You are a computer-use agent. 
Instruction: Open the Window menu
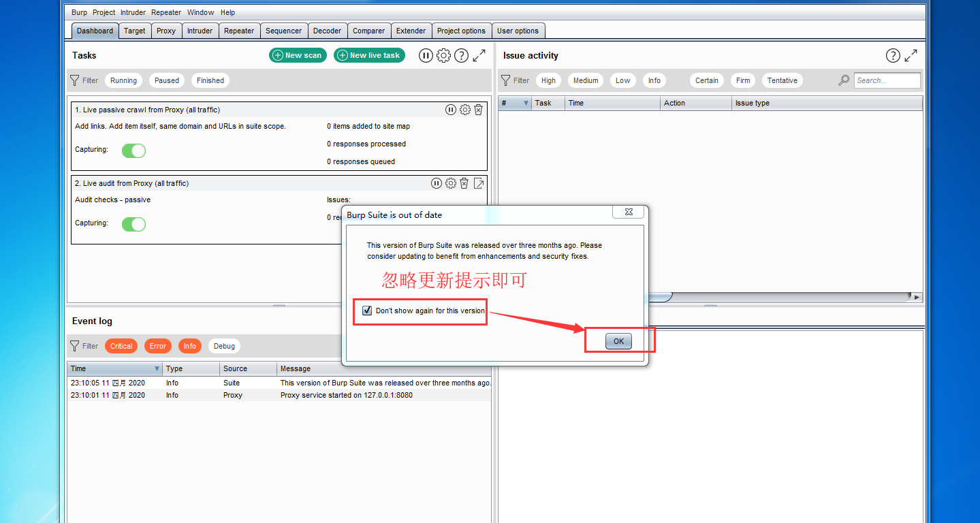click(201, 12)
